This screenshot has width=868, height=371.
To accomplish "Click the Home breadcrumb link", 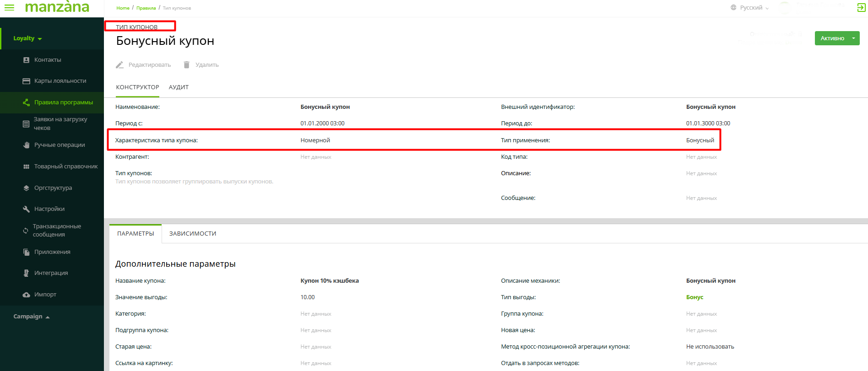I will click(x=123, y=8).
